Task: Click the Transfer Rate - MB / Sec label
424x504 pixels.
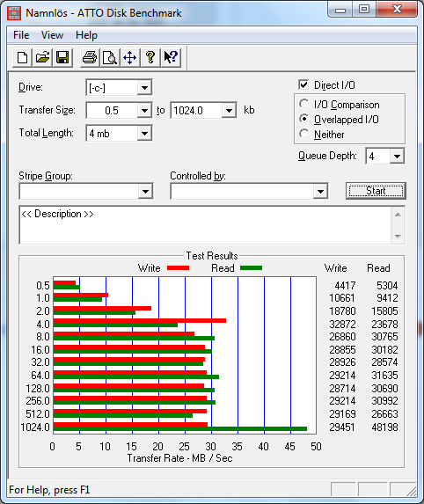Action: pyautogui.click(x=179, y=458)
